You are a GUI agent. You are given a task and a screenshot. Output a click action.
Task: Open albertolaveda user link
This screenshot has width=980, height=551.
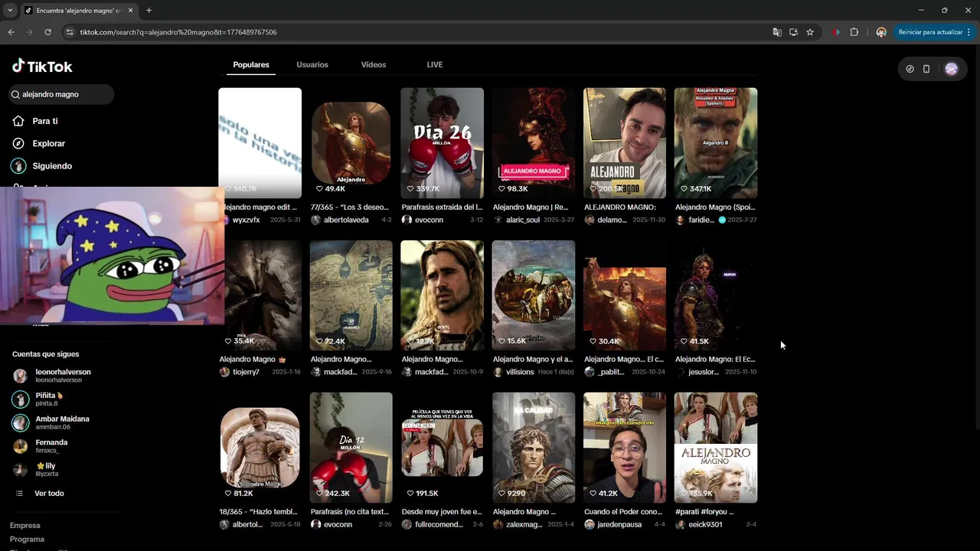click(x=345, y=220)
